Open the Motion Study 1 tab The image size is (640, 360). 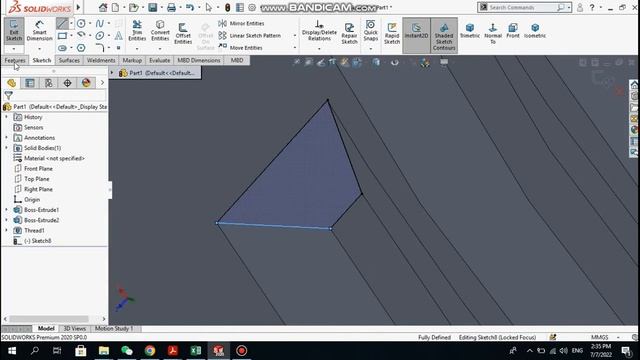pos(114,329)
